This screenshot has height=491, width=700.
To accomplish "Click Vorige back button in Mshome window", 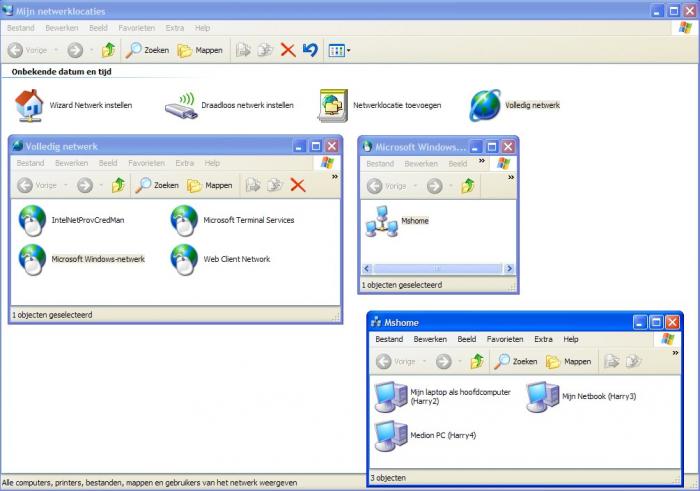I will point(396,362).
